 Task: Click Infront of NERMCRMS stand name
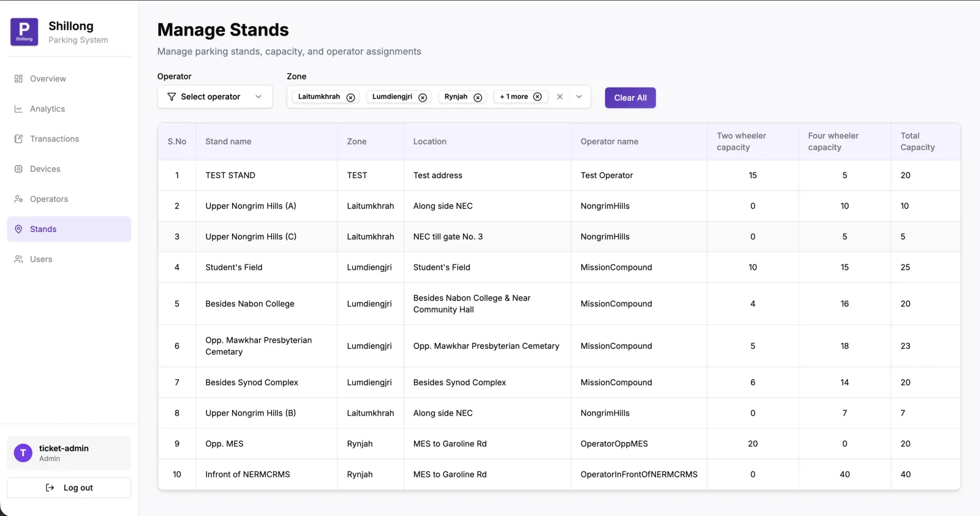point(247,474)
